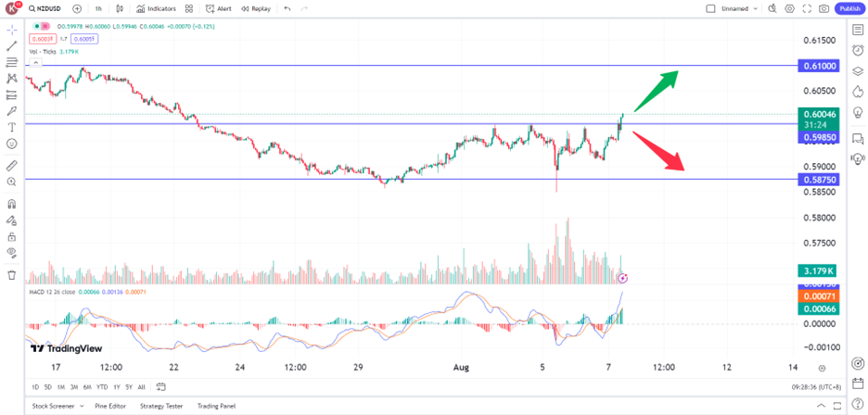Open chart settings hexagon icon
The image size is (868, 415).
tap(790, 9)
